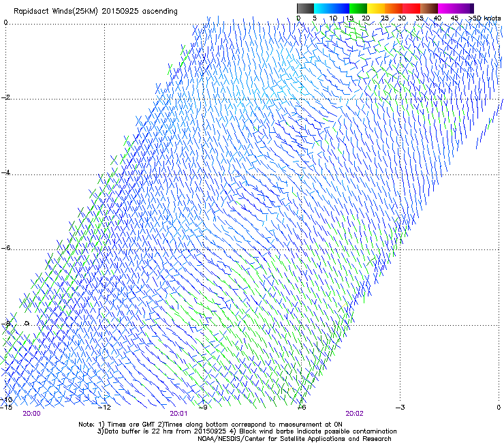Screen dimensions: 504x443
Task: Click the purple '20:02' time label
Action: (354, 414)
